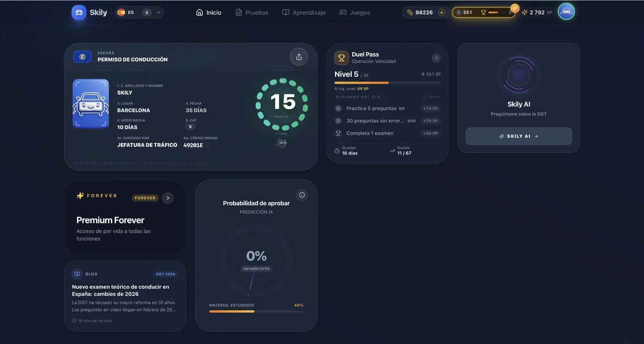Click the 48% studied value
The height and width of the screenshot is (344, 644).
pos(299,305)
